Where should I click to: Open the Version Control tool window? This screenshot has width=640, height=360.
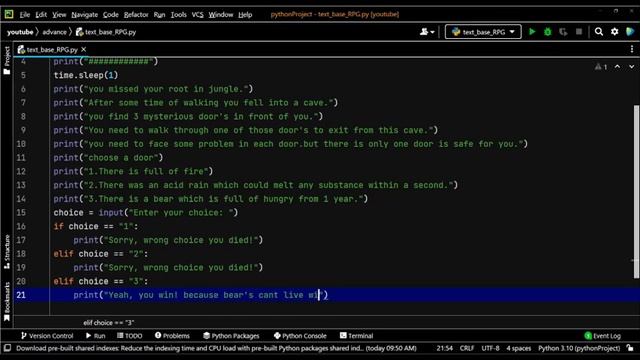click(x=47, y=336)
